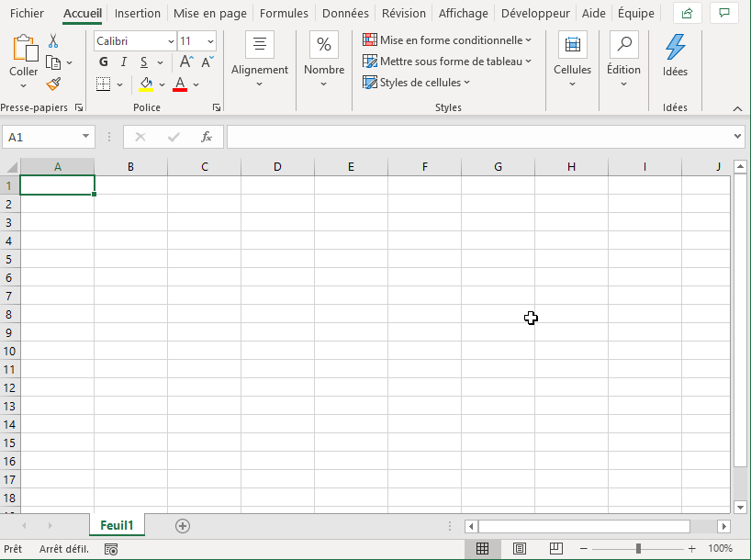The height and width of the screenshot is (560, 751).
Task: Apply red font color
Action: [x=180, y=84]
